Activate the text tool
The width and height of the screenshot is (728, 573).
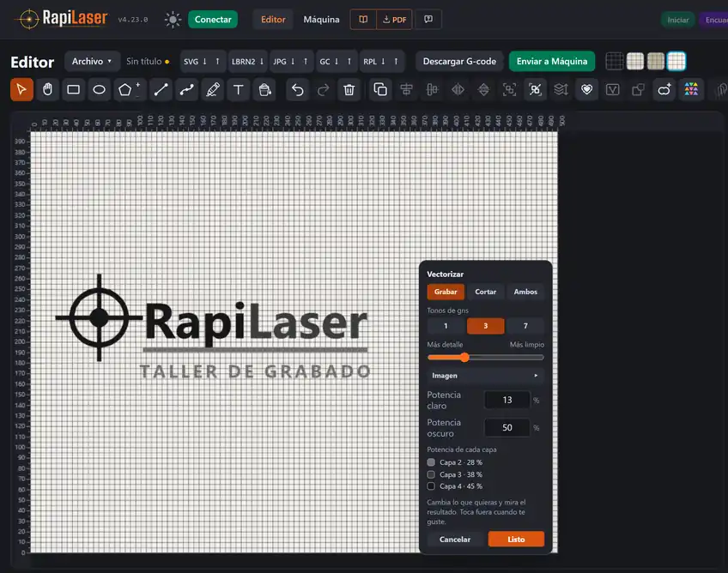238,89
